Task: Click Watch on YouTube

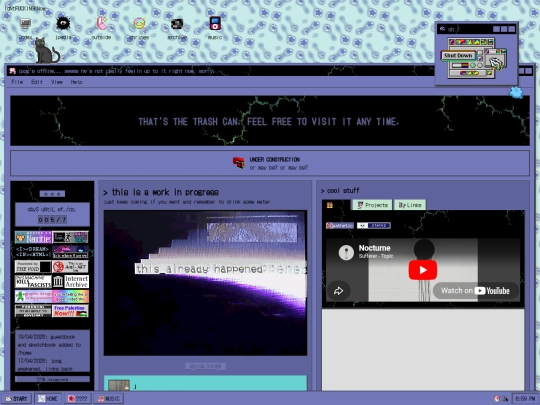Action: [476, 291]
